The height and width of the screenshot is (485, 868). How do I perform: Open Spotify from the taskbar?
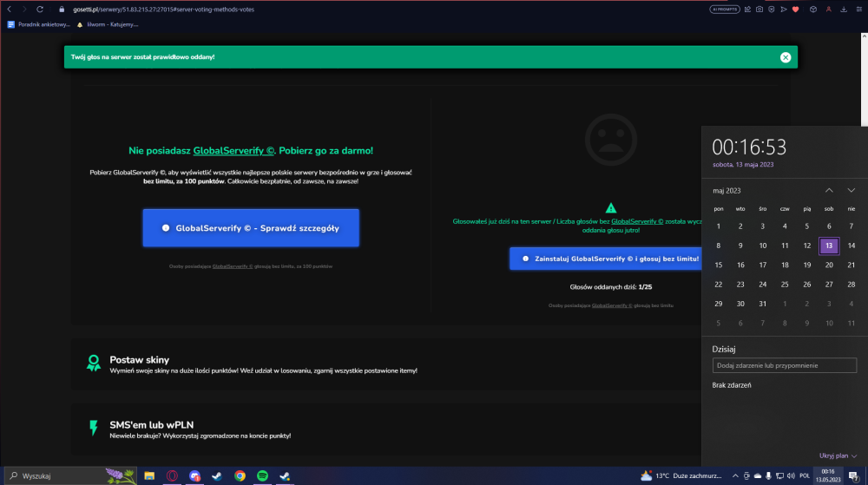[x=262, y=475]
